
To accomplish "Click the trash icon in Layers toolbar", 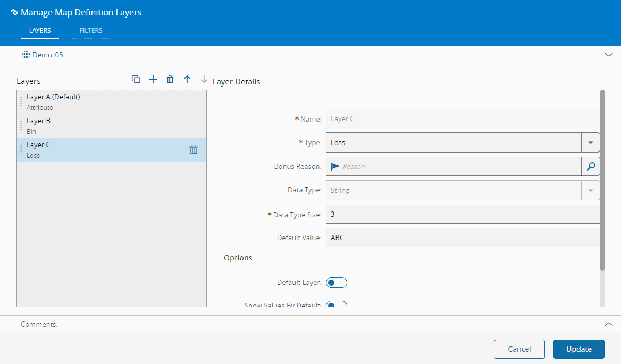I will click(170, 79).
